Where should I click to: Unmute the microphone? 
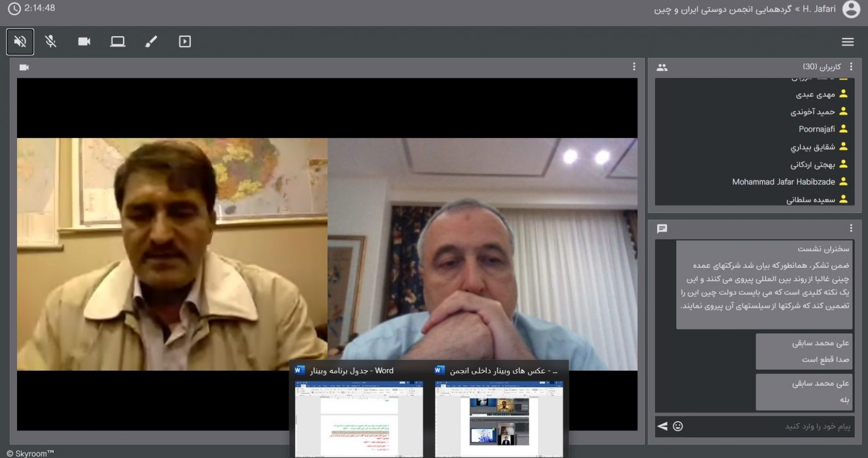pyautogui.click(x=51, y=42)
